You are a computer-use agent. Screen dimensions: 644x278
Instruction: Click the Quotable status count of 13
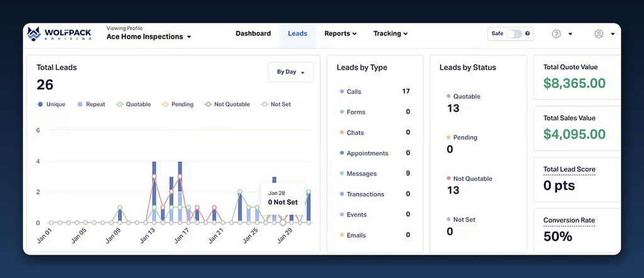coord(453,108)
